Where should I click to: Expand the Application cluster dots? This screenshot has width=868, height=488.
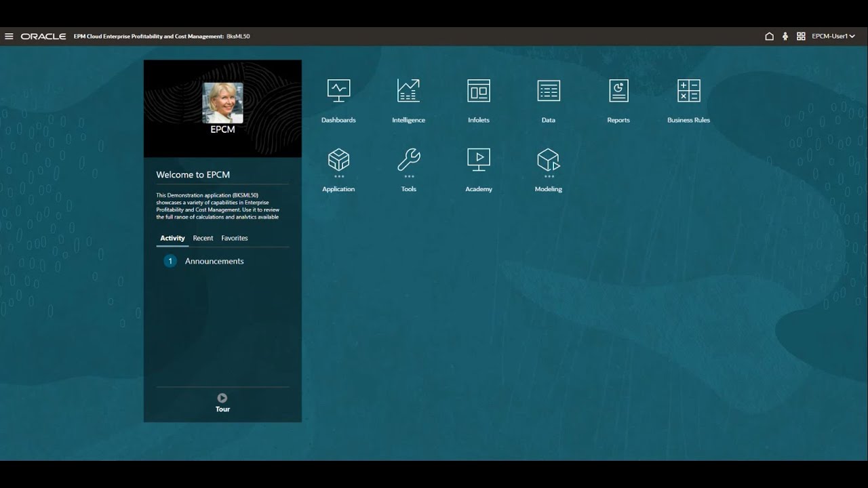338,177
